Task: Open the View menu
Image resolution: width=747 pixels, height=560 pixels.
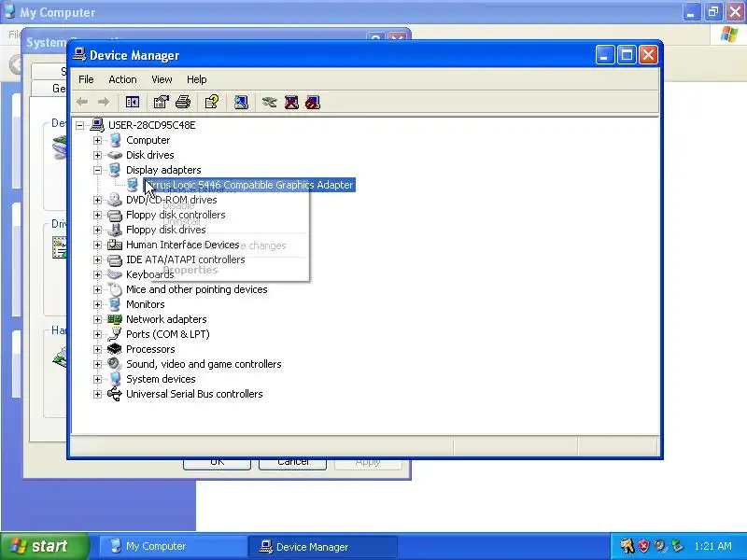Action: (x=162, y=79)
